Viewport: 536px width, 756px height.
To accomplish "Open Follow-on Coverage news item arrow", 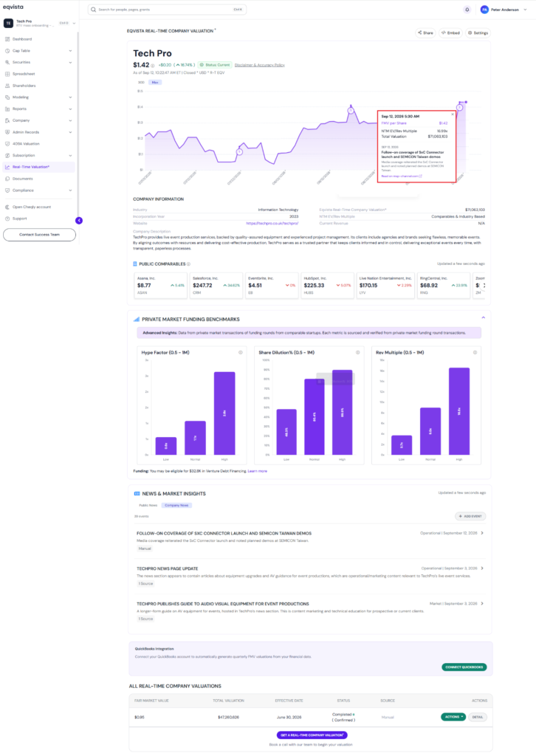I will [482, 533].
